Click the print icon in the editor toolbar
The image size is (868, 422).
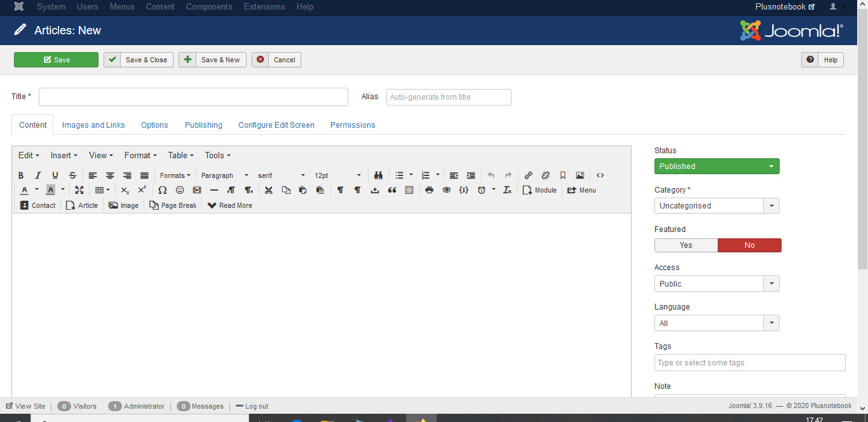click(429, 190)
